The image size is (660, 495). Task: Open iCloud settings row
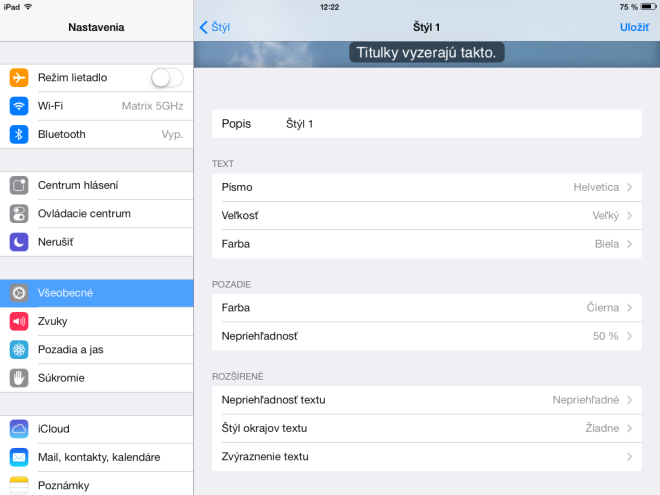tap(96, 429)
